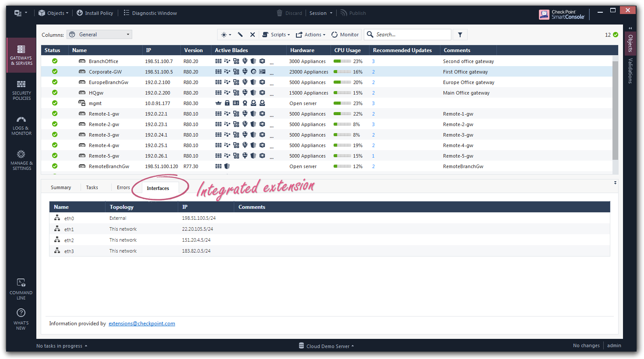This screenshot has width=644, height=359.
Task: Open the Actions dropdown
Action: click(x=311, y=35)
